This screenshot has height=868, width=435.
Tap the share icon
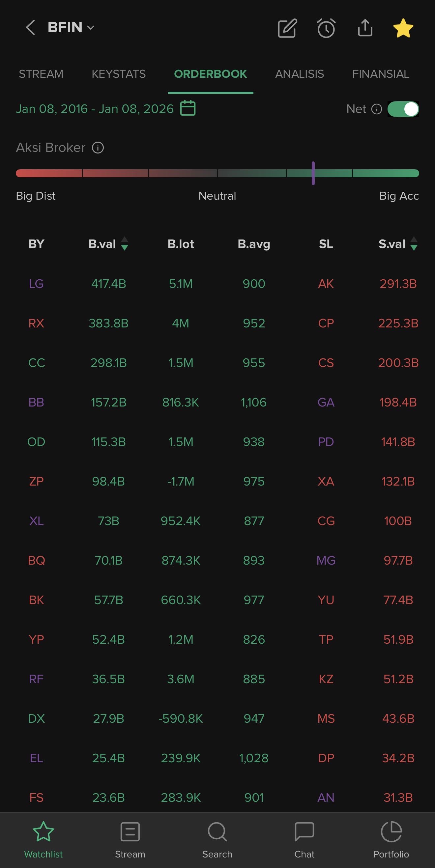tap(365, 28)
